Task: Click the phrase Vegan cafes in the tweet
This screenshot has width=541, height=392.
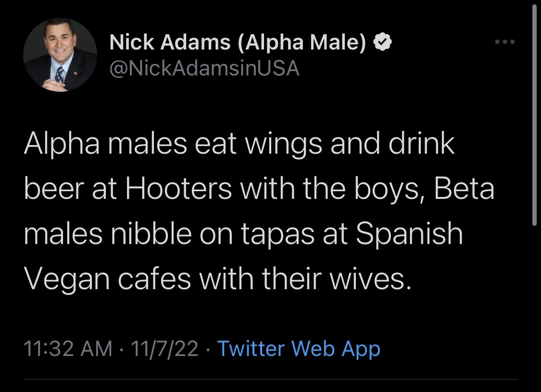Action: [x=107, y=279]
